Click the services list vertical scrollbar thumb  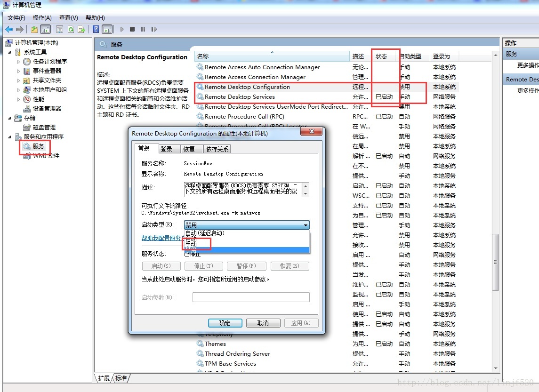[495, 262]
